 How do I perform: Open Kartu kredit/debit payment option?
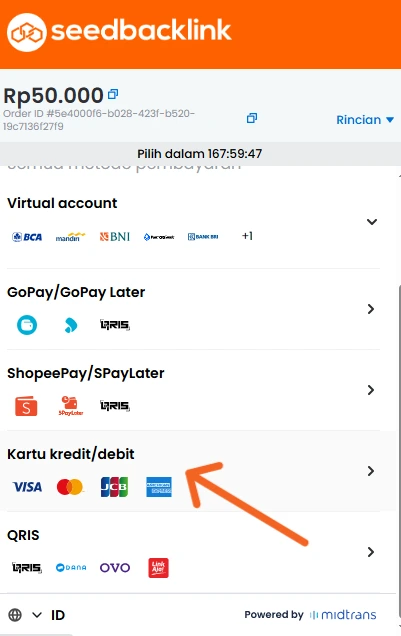(x=193, y=471)
